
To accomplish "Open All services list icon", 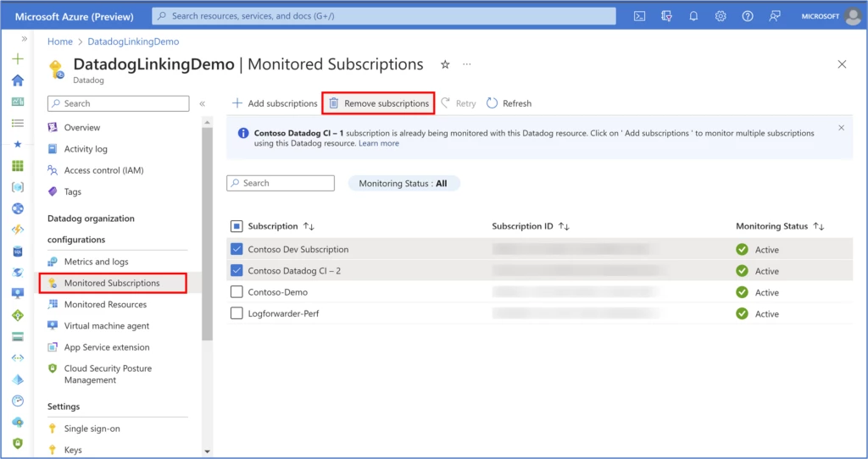I will [18, 123].
